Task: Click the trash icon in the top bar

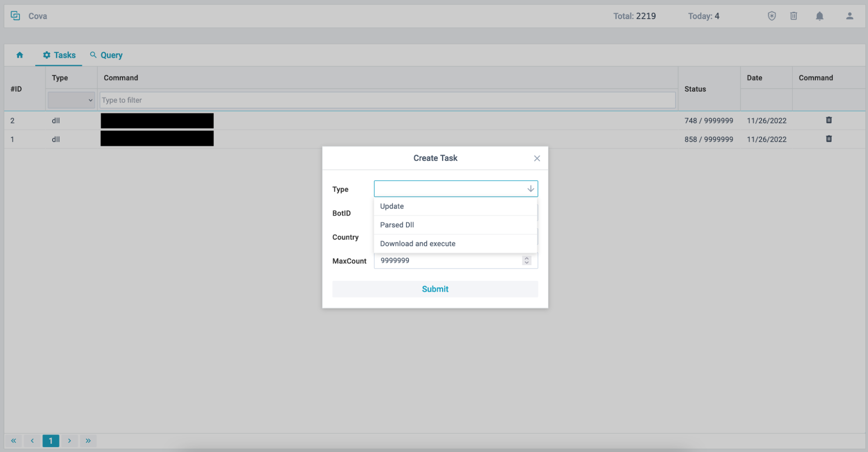Action: [793, 16]
